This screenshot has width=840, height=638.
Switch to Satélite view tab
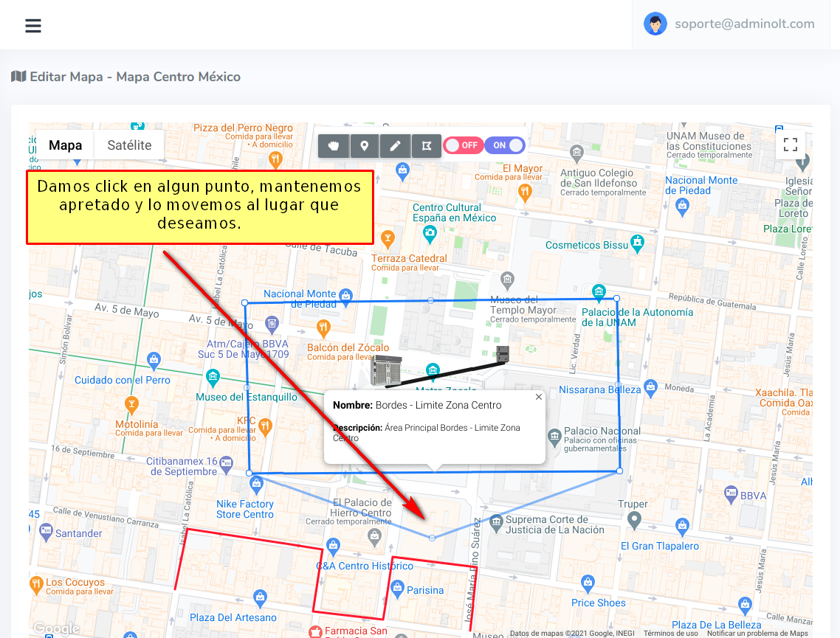click(x=129, y=145)
